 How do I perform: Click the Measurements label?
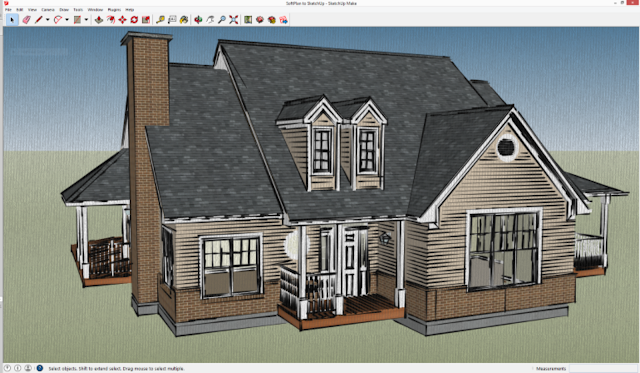click(551, 369)
